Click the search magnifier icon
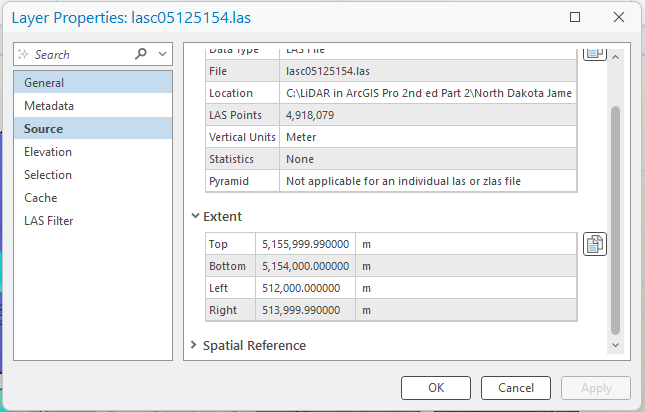This screenshot has height=412, width=645. click(x=141, y=54)
